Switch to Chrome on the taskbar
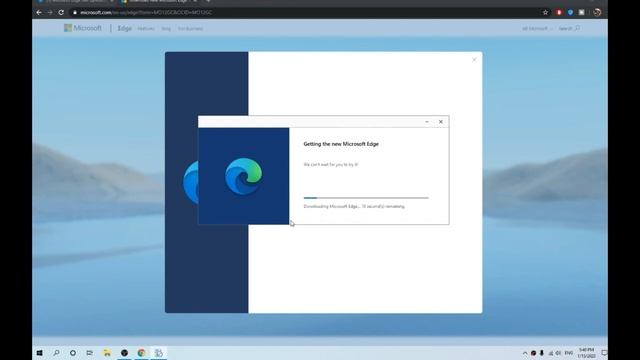Image resolution: width=640 pixels, height=360 pixels. pos(142,353)
